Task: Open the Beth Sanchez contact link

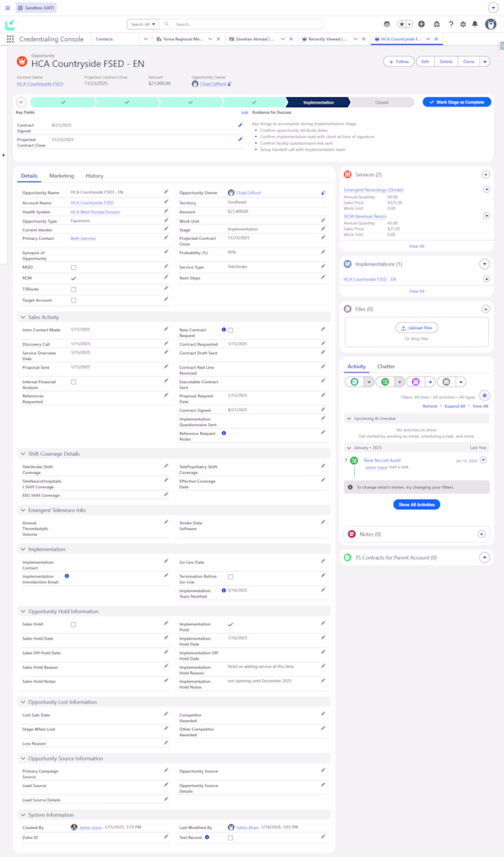Action: [83, 238]
